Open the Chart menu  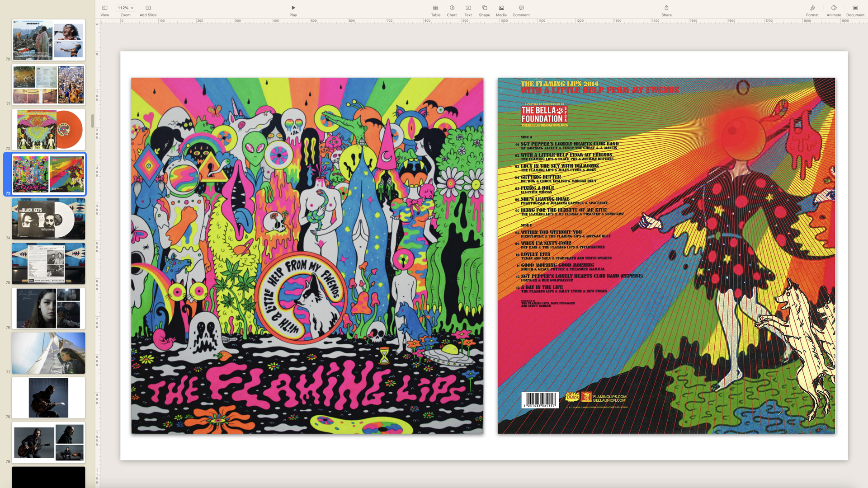click(452, 8)
